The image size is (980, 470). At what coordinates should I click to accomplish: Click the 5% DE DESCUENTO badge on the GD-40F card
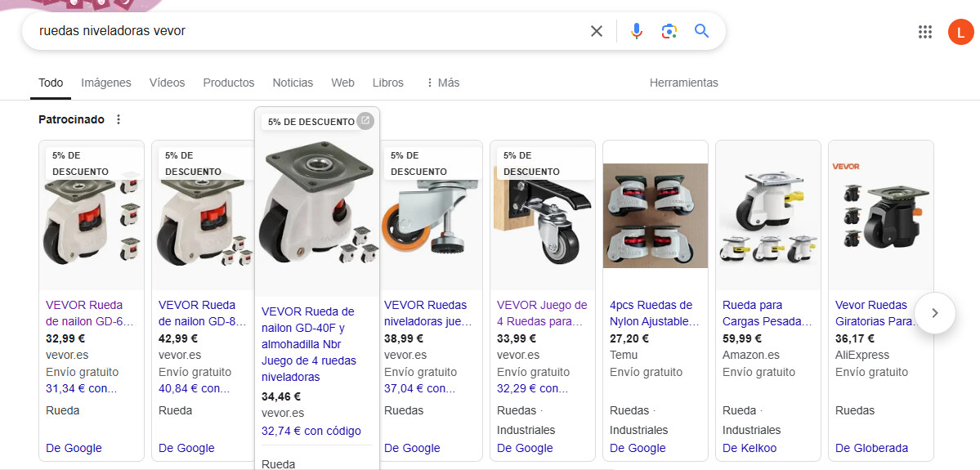click(311, 122)
